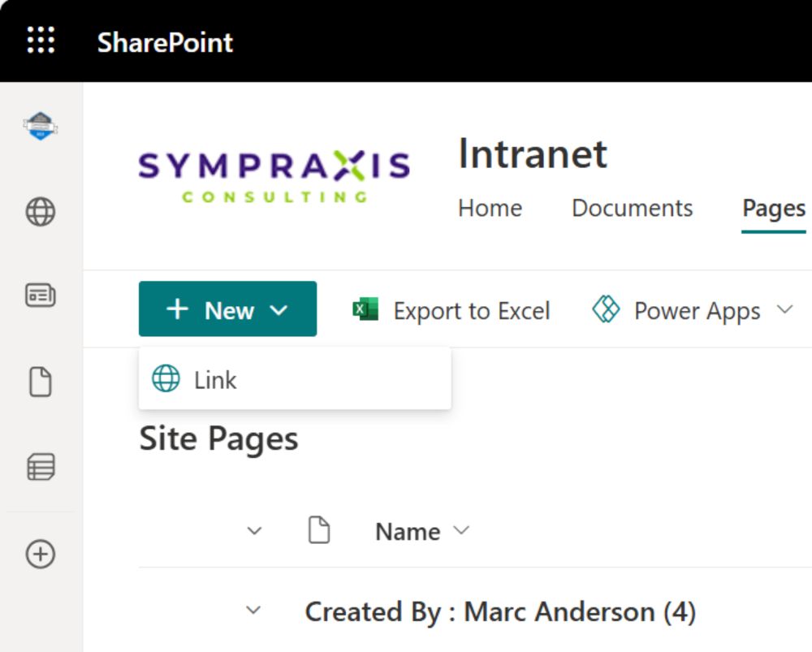Open My sites globe icon in sidebar
Viewport: 812px width, 652px height.
[41, 212]
